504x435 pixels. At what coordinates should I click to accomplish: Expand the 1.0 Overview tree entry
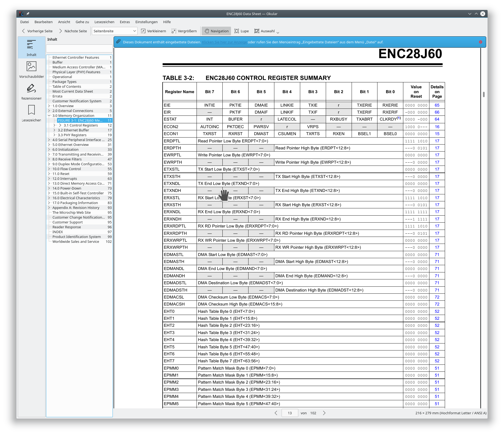tap(49, 106)
